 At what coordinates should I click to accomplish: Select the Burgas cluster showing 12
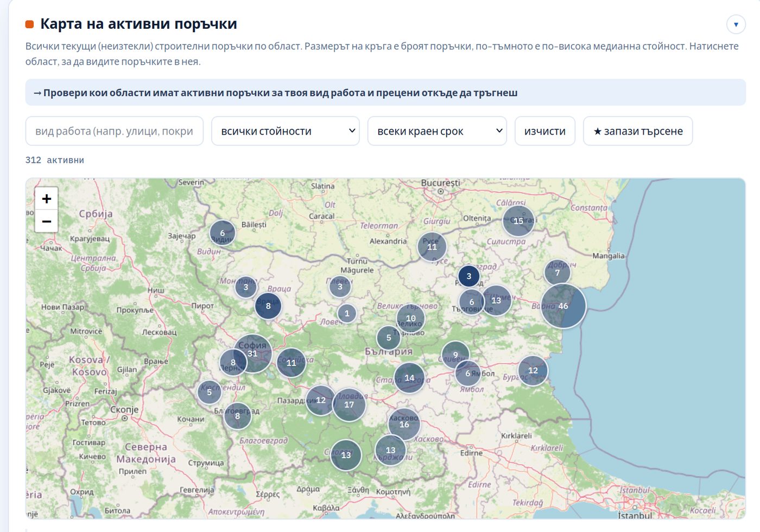point(533,370)
